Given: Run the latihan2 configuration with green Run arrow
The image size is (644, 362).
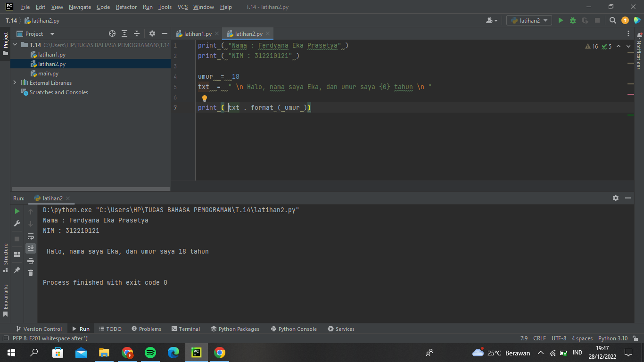Looking at the screenshot, I should tap(561, 20).
